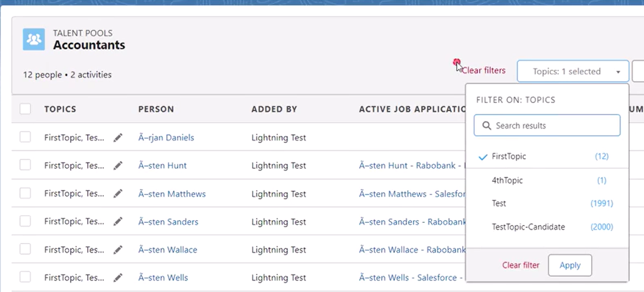Open the Topics: 1 selected dropdown
Viewport: 644px width, 292px height.
click(x=573, y=71)
